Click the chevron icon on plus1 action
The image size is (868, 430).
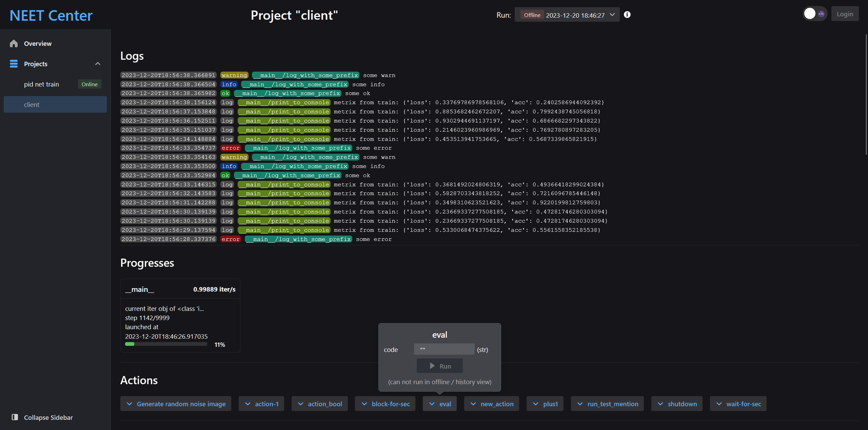click(x=536, y=404)
